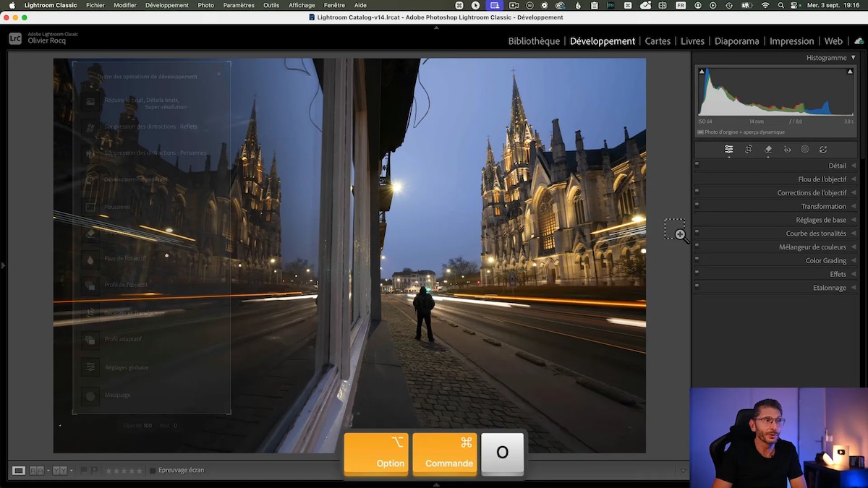This screenshot has width=868, height=488.
Task: Open the Before/After options dropdown arrow
Action: [71, 471]
